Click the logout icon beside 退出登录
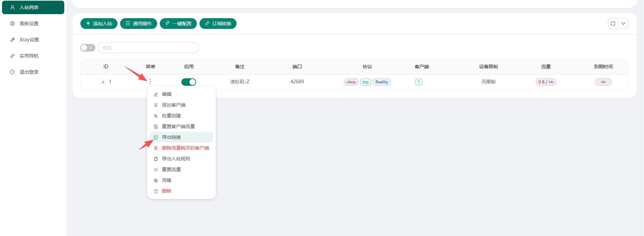Screen dimensions: 644x236 (12, 72)
